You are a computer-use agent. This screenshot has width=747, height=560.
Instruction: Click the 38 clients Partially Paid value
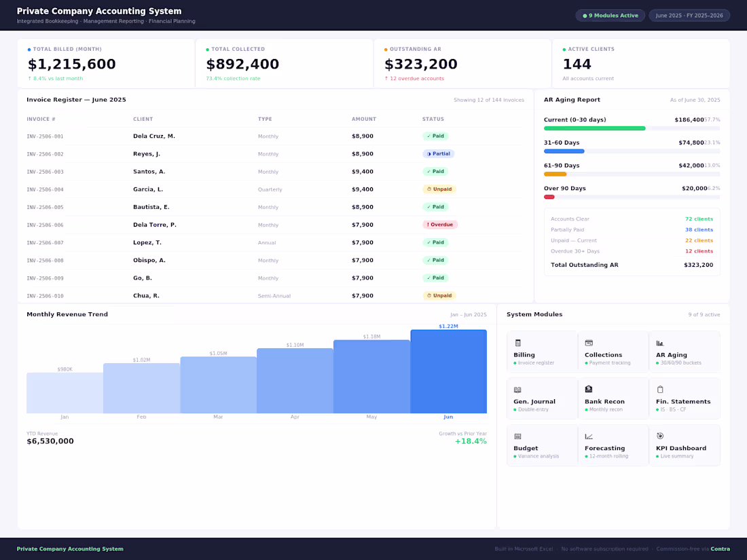pos(699,229)
